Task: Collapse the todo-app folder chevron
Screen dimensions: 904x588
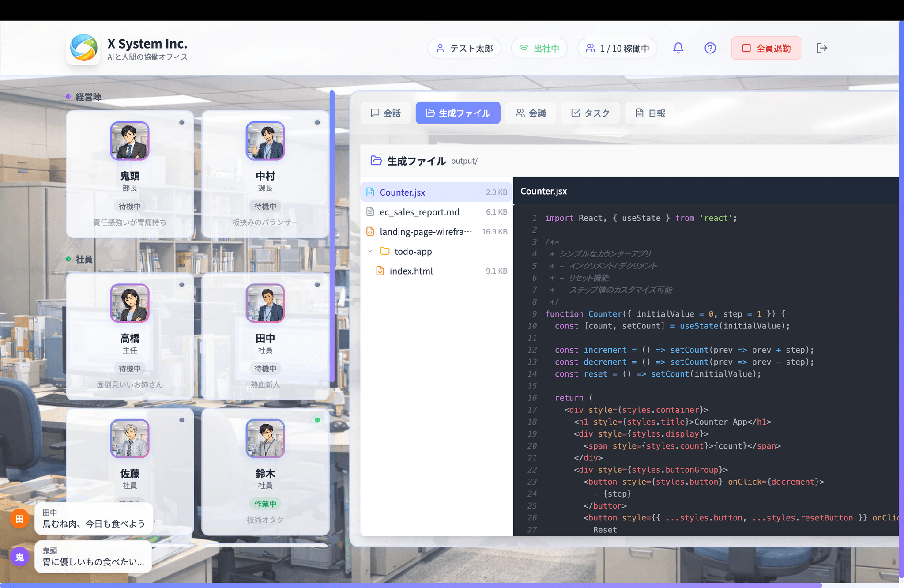Action: tap(370, 251)
